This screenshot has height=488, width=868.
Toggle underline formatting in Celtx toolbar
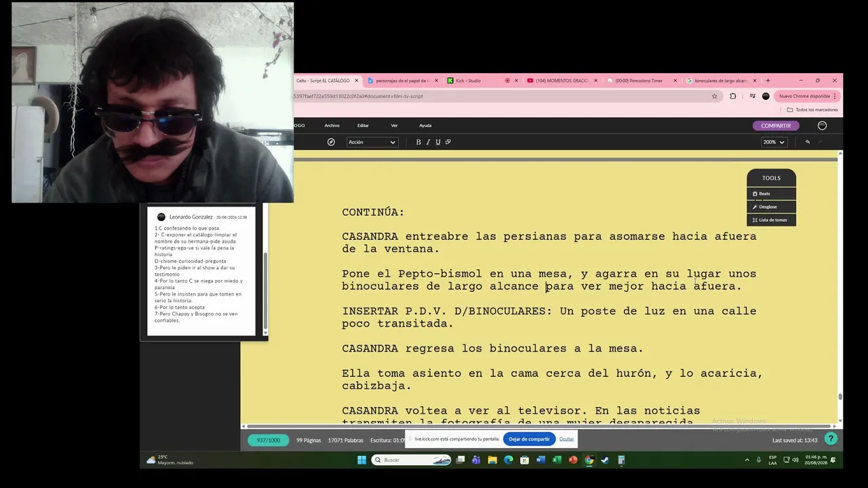pos(438,142)
